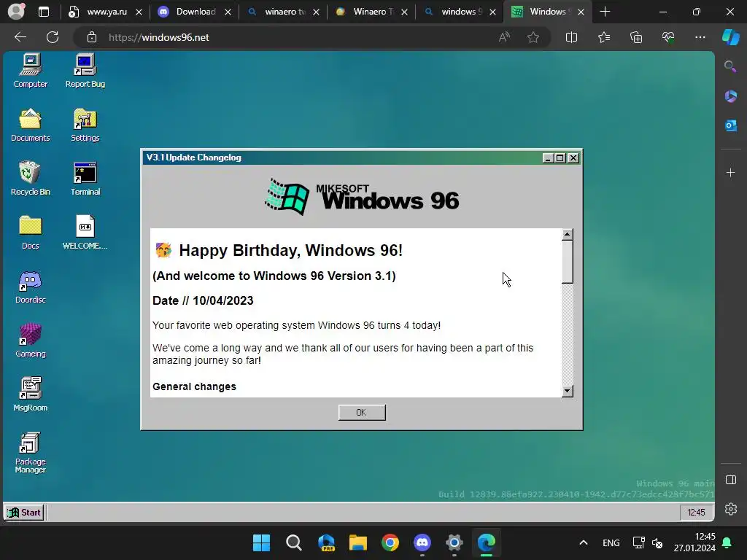The width and height of the screenshot is (747, 560).
Task: Click the Windows 96 Start button
Action: (x=25, y=513)
